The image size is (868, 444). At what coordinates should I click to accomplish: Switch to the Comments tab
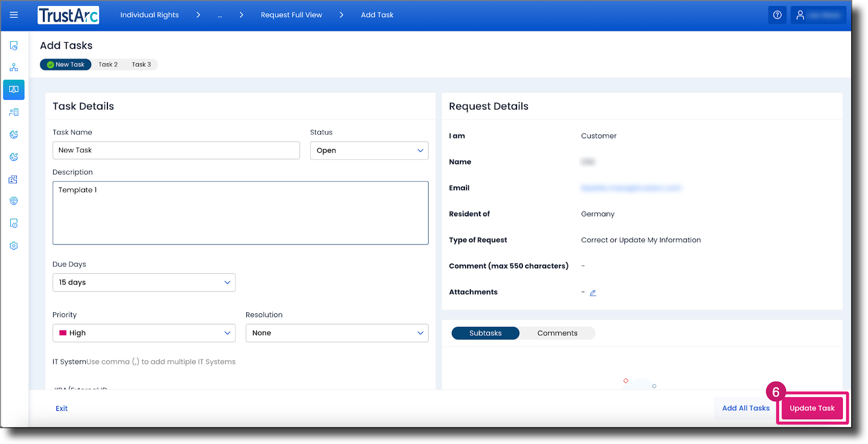click(x=557, y=333)
